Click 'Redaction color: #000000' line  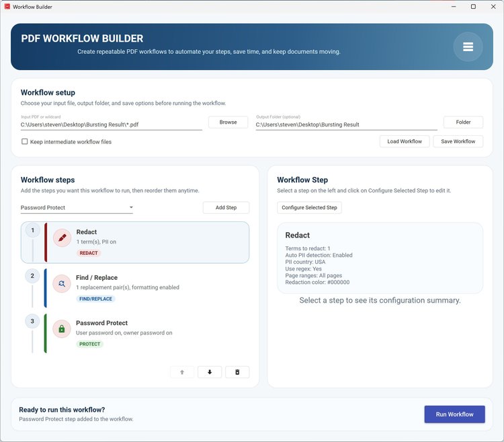click(317, 282)
